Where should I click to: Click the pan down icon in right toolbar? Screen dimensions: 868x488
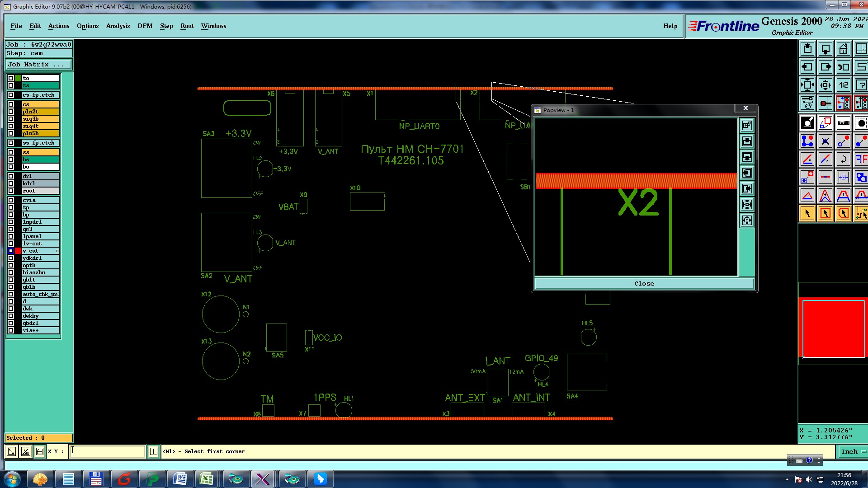click(826, 49)
